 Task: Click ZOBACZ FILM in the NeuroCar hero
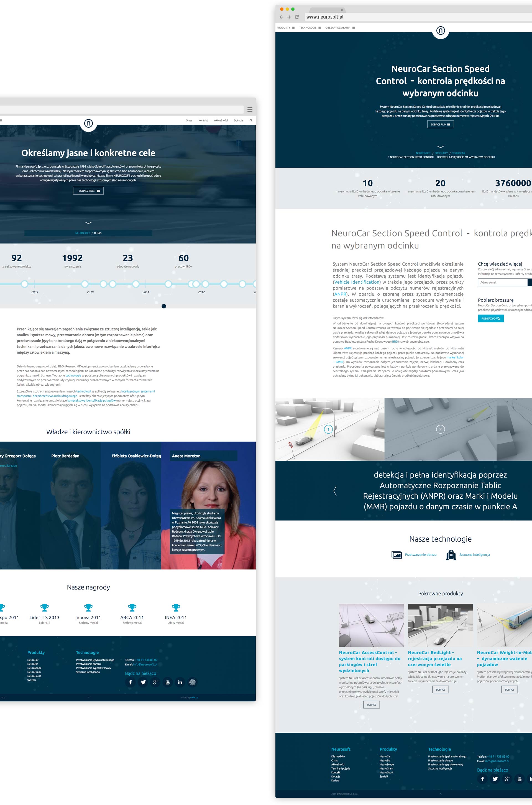[440, 124]
